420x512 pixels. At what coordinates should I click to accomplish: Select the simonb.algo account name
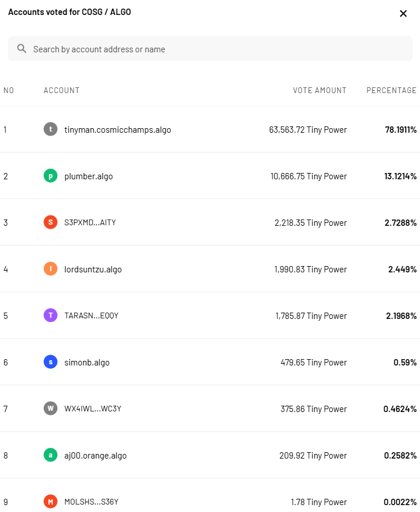pos(87,363)
